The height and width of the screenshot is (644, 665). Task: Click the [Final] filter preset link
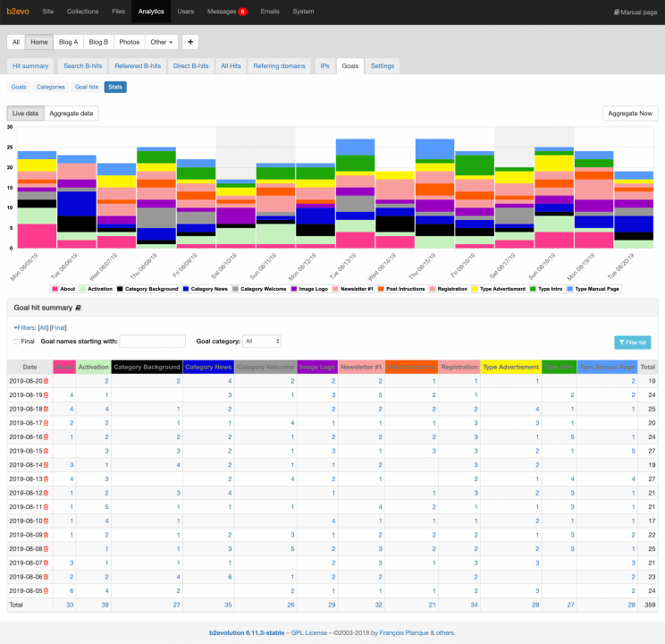click(58, 327)
